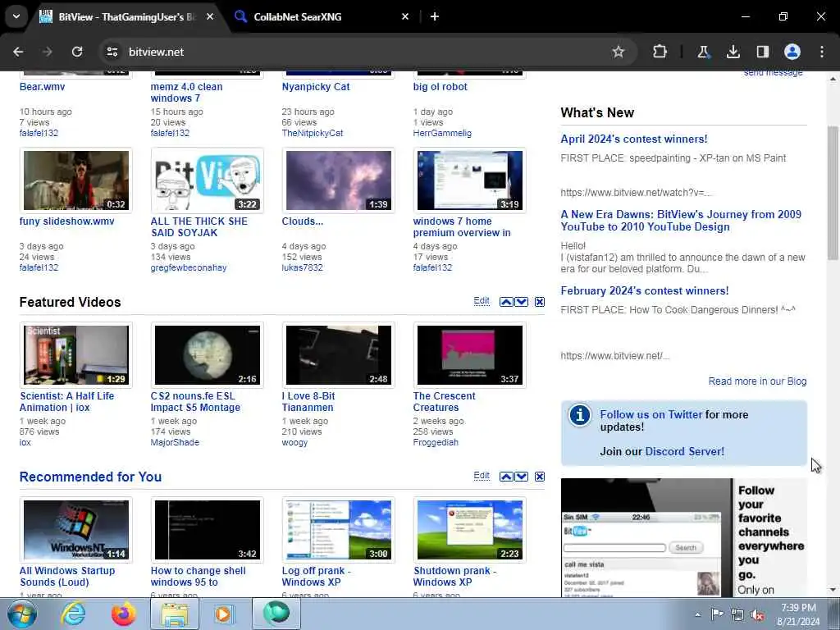Open Nyanpicky Cat video link
Screen dimensions: 840x630
point(316,87)
